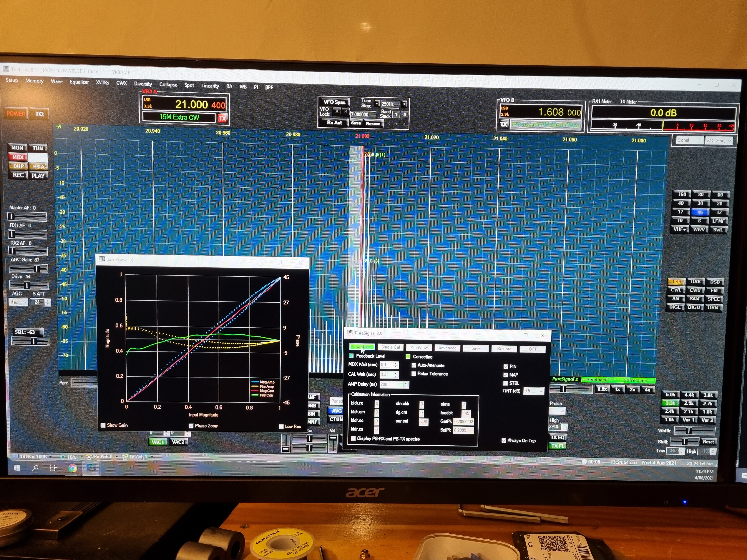Open the Linearity menu
The width and height of the screenshot is (747, 560).
[210, 86]
